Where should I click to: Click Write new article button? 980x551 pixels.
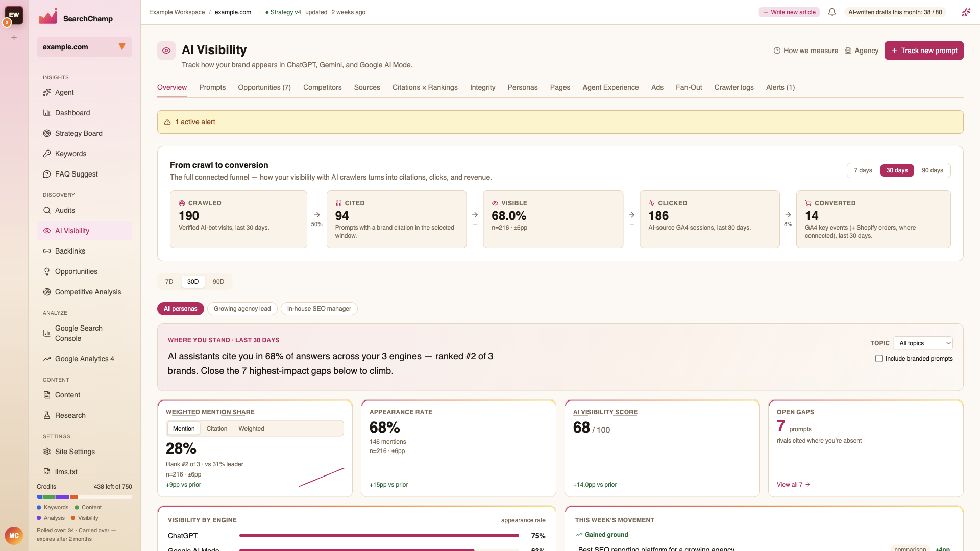(x=789, y=12)
